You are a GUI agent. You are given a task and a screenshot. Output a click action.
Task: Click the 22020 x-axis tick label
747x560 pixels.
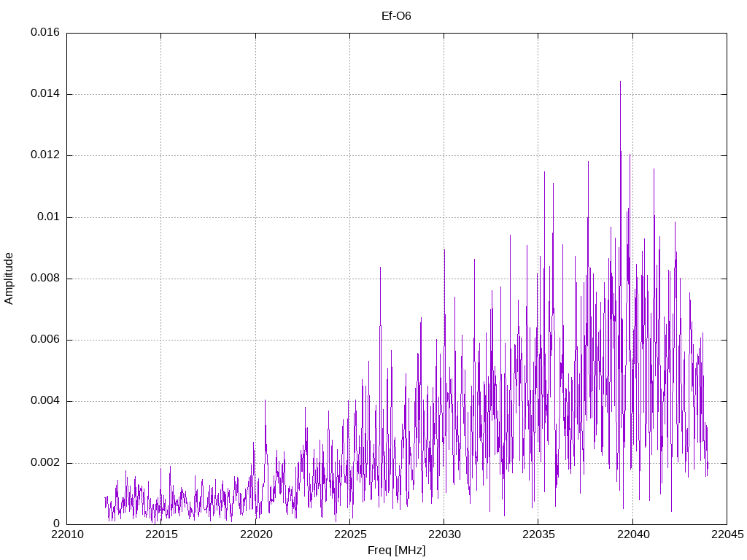(x=255, y=534)
